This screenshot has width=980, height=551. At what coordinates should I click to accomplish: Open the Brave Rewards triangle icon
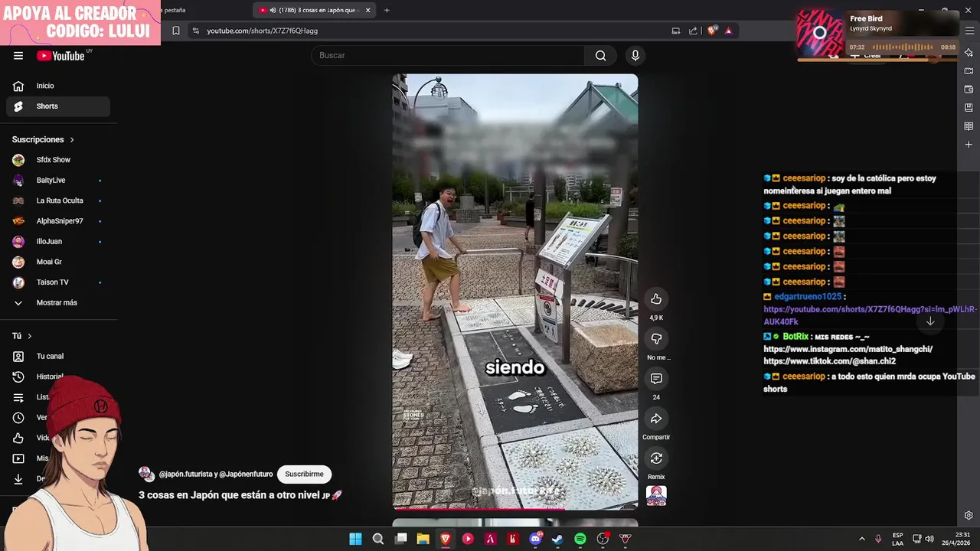click(728, 31)
